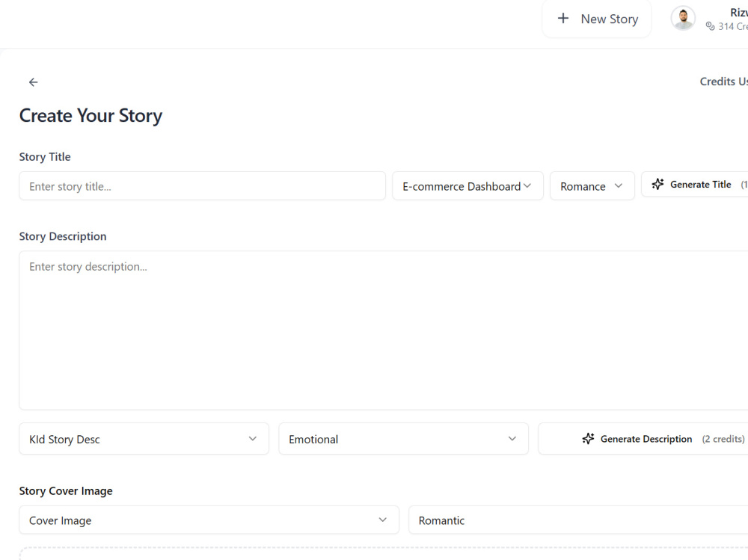Open the Romantic style dropdown
Screen dimensions: 748x560
(x=578, y=520)
